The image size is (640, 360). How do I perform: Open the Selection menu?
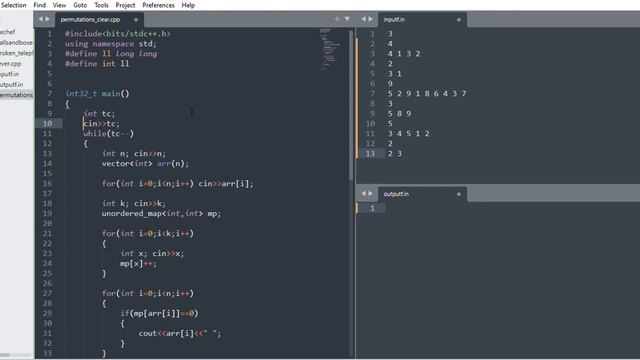[x=13, y=5]
